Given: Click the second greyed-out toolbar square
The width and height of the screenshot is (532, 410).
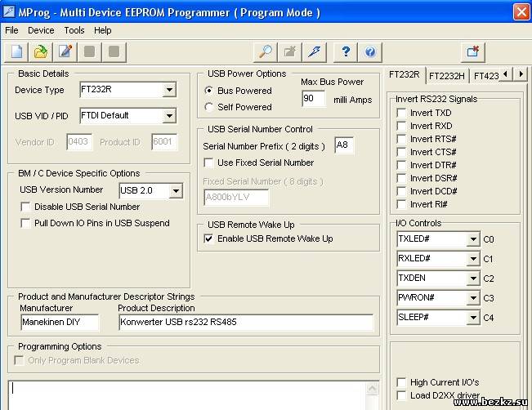Looking at the screenshot, I should tap(114, 52).
